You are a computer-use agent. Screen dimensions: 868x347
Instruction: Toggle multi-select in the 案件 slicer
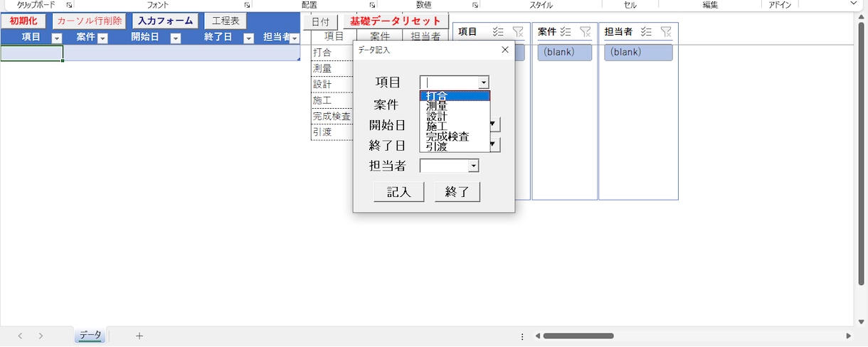[x=566, y=31]
